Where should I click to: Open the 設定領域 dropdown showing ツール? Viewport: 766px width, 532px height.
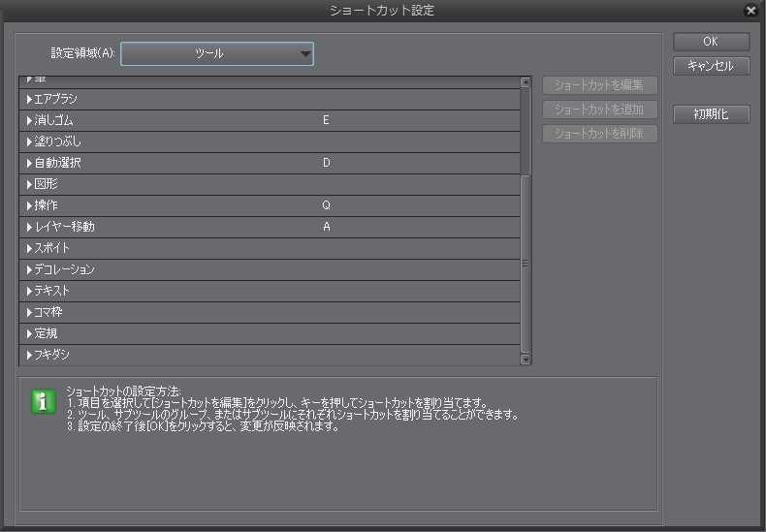pos(217,53)
